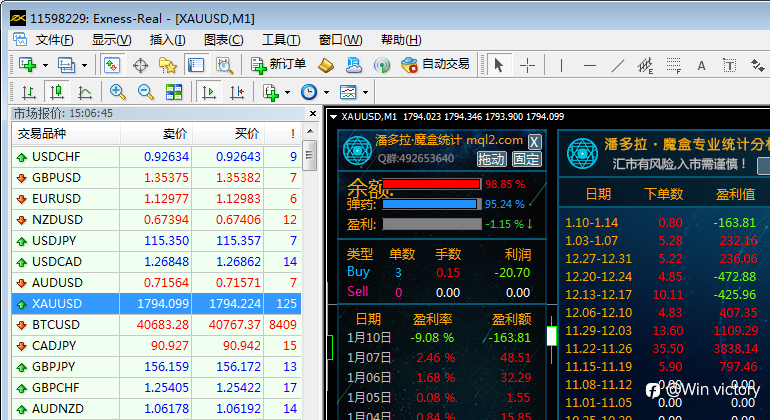
Task: Expand the indicators dropdown arrow
Action: click(287, 92)
